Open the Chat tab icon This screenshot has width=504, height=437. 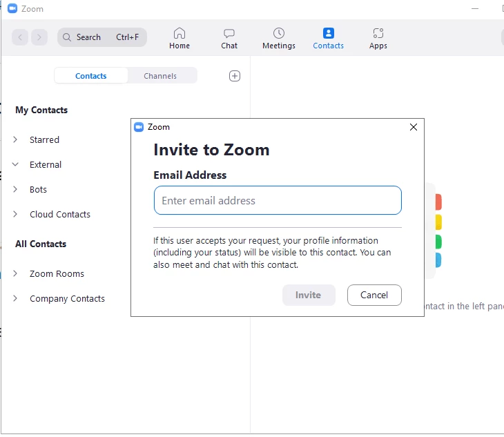229,33
